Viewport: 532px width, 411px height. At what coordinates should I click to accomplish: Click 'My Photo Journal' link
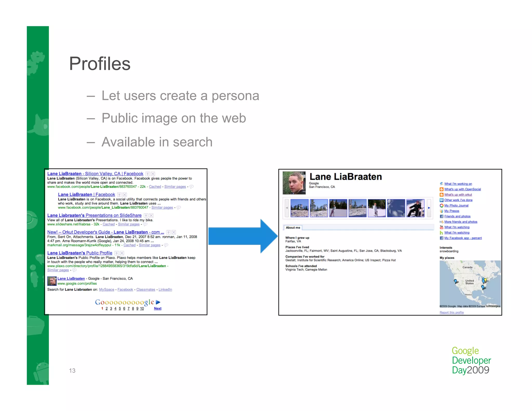point(456,206)
